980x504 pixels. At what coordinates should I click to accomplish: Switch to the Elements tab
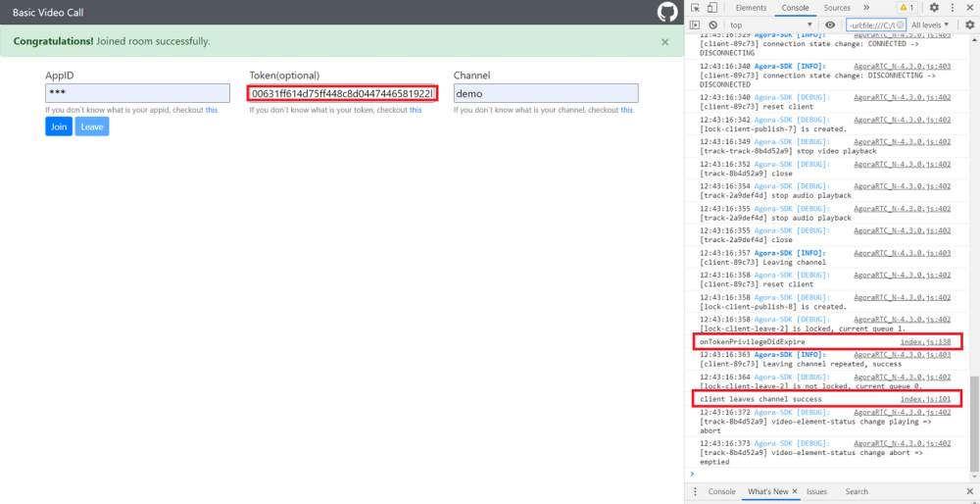751,8
